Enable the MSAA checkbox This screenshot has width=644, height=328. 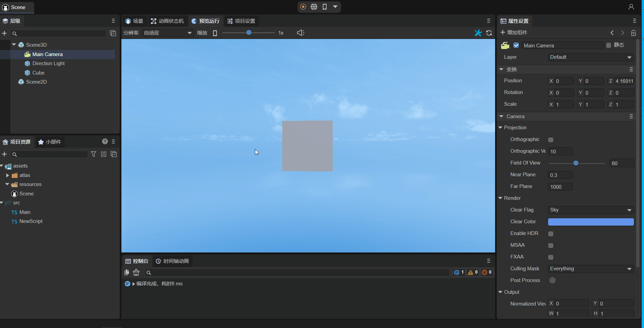[551, 245]
